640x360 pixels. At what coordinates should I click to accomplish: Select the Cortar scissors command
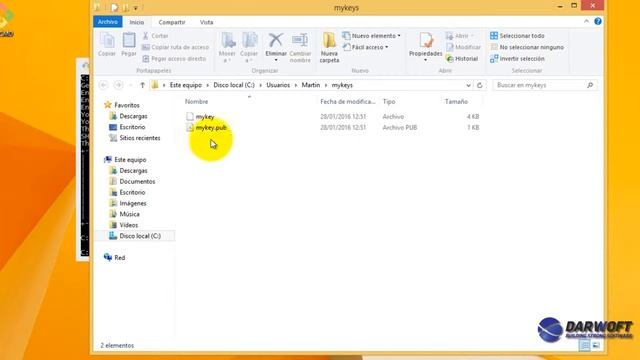click(156, 36)
